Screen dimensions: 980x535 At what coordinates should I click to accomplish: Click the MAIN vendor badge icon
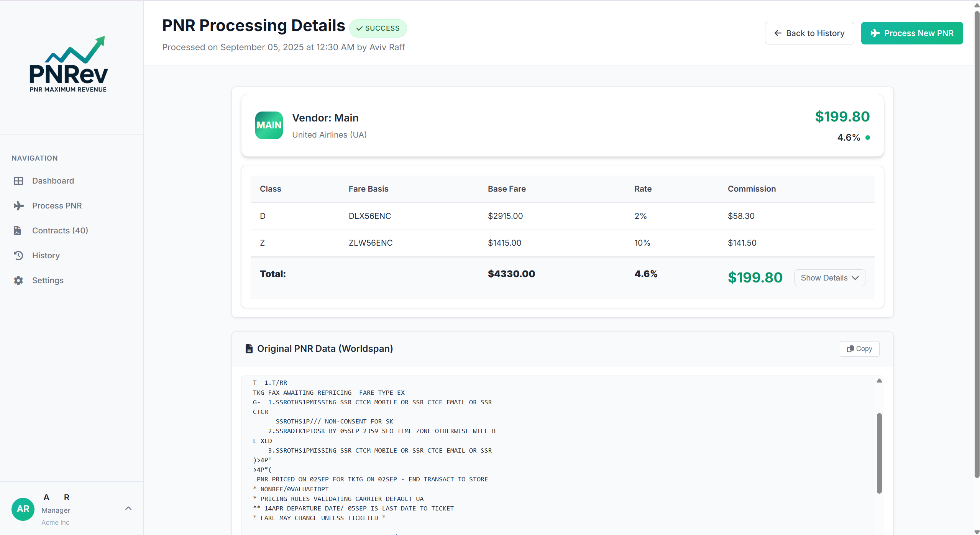(x=269, y=125)
